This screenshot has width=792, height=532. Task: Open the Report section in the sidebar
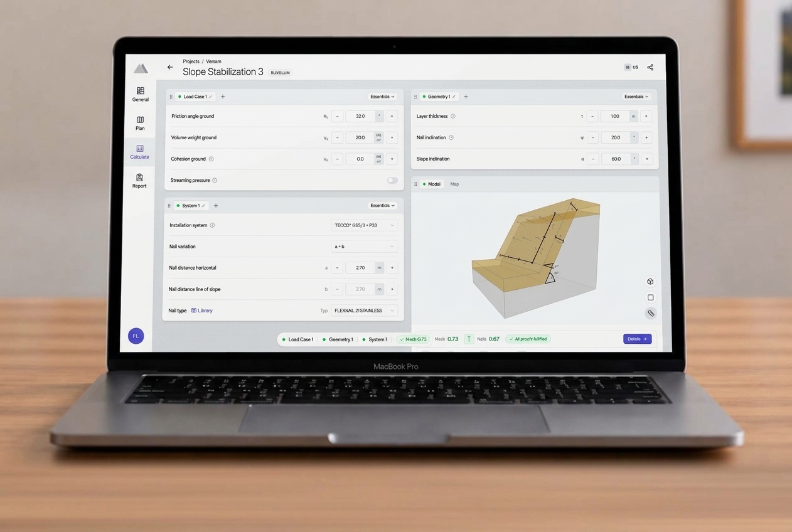[x=139, y=181]
